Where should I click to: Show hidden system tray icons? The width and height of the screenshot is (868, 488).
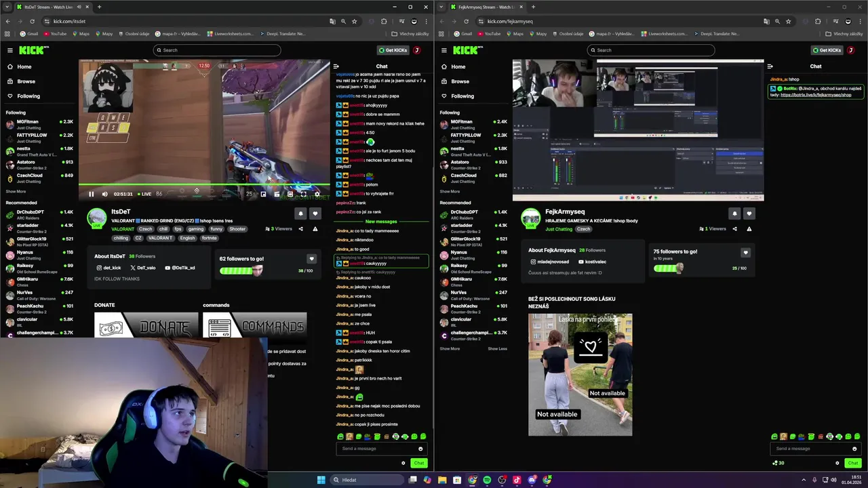click(x=804, y=480)
